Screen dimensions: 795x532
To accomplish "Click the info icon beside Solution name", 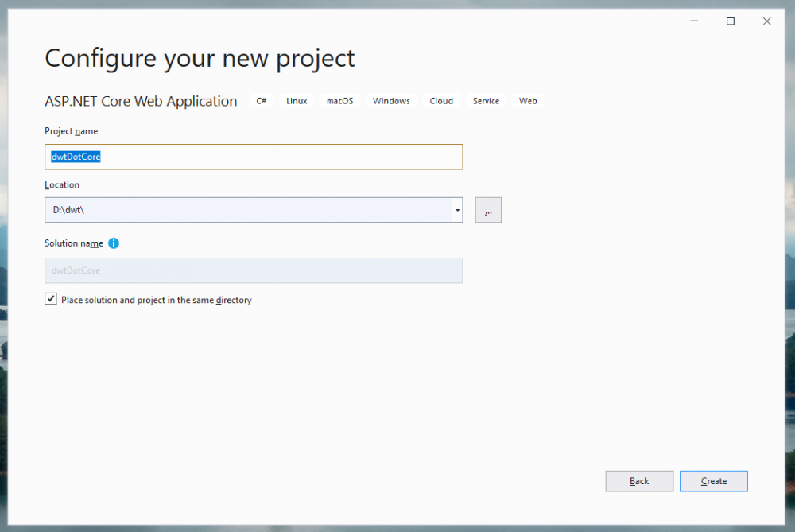I will click(114, 243).
